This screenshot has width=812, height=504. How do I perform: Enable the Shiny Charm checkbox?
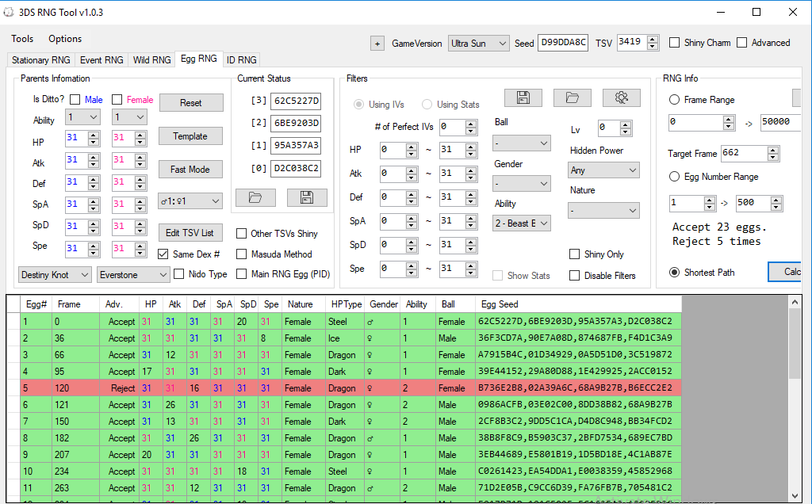click(675, 43)
